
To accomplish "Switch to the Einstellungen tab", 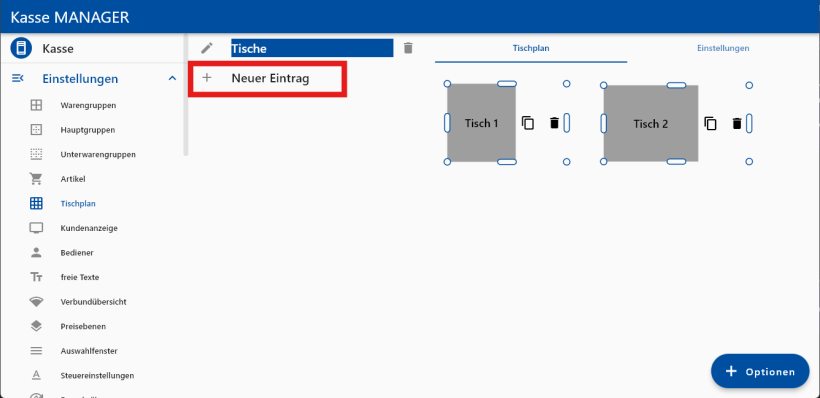I will (723, 48).
